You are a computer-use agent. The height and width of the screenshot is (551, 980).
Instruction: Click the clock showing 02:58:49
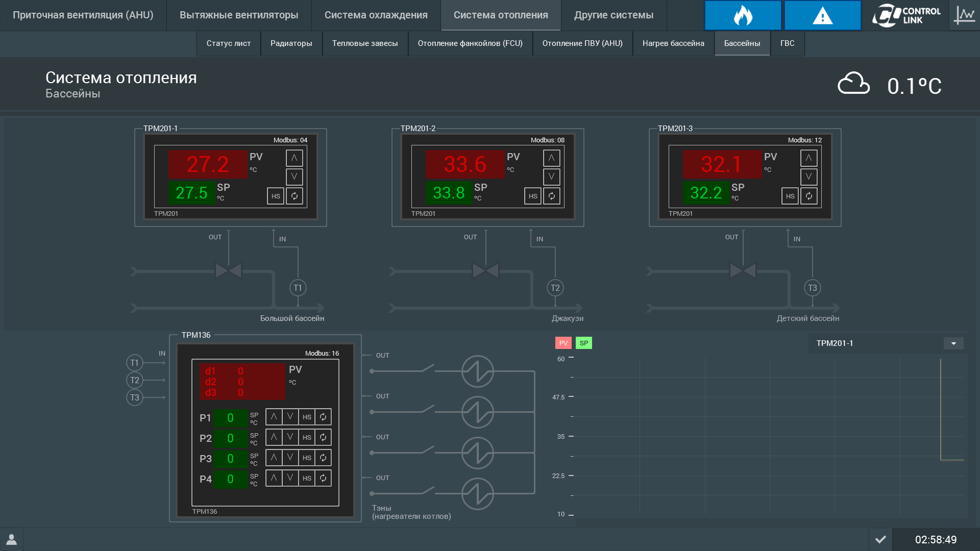(x=936, y=540)
